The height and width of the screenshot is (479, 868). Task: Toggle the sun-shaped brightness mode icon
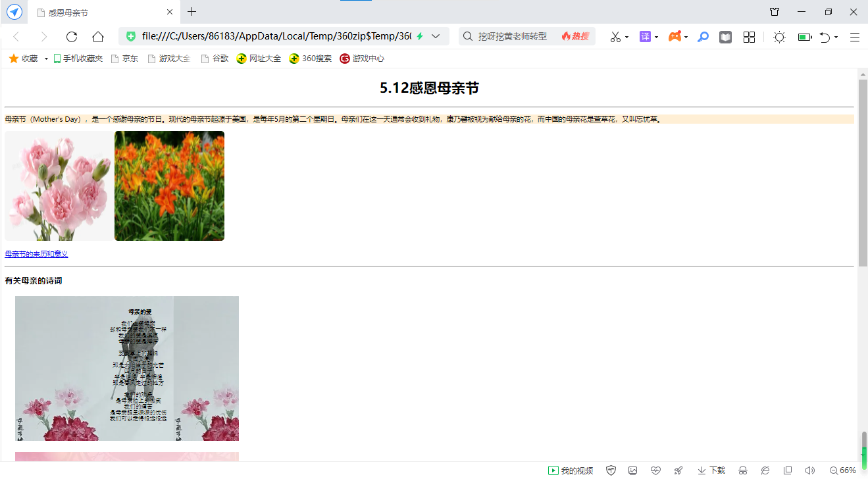[x=779, y=37]
